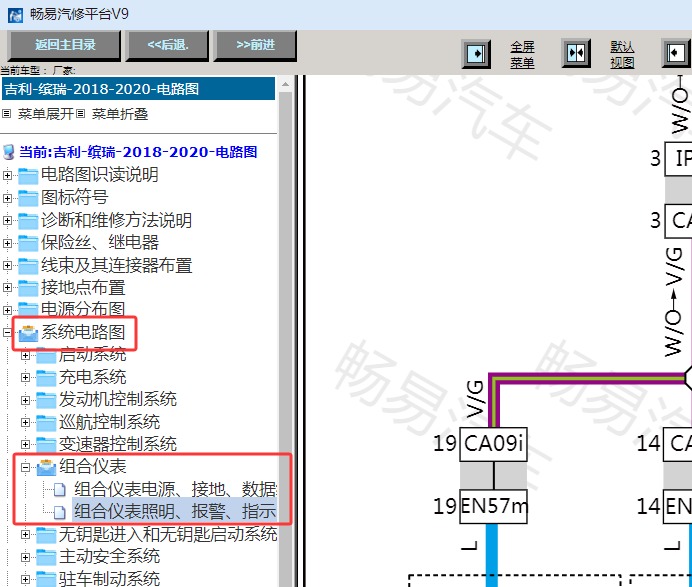The height and width of the screenshot is (587, 692).
Task: Expand the 驻车制动系统 subfolder
Action: coord(26,579)
